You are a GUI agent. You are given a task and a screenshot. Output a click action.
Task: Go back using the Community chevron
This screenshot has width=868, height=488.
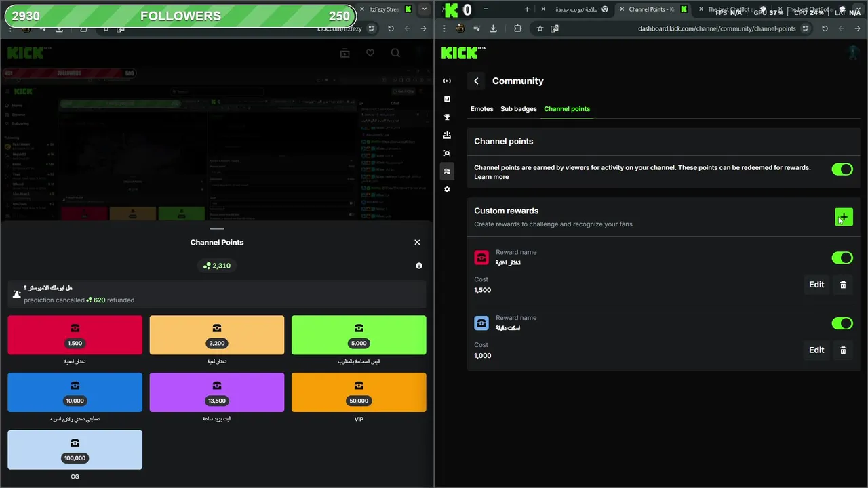(476, 81)
